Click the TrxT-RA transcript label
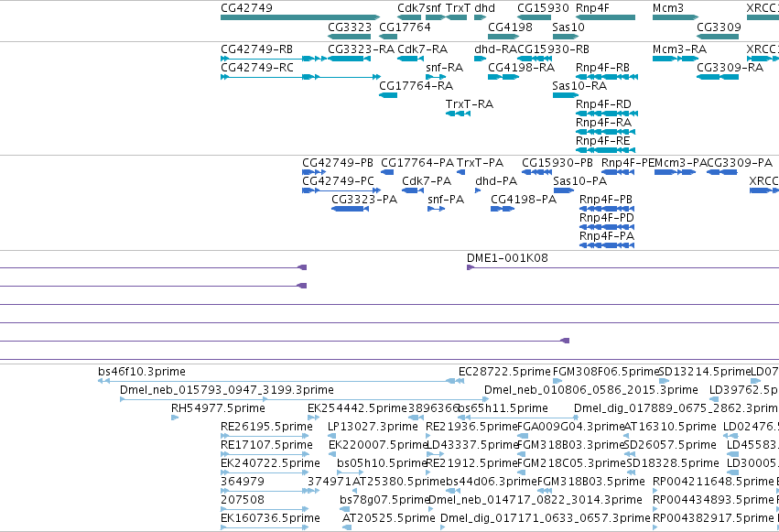The height and width of the screenshot is (532, 779). pyautogui.click(x=470, y=104)
